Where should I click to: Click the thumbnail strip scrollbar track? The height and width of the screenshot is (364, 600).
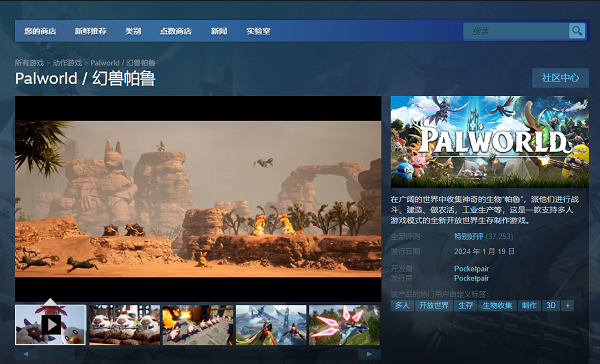coord(198,354)
